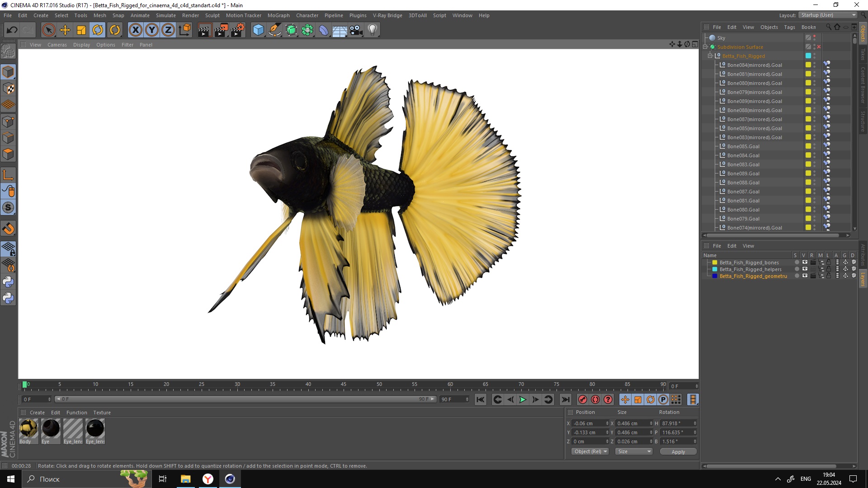This screenshot has width=868, height=488.
Task: Click the Undo arrow icon
Action: 12,30
